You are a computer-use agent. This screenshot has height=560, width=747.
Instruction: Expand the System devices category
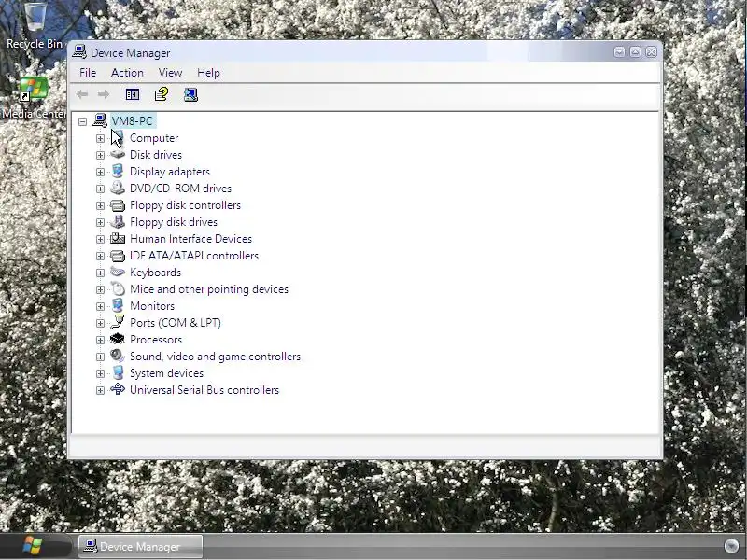[x=100, y=374]
